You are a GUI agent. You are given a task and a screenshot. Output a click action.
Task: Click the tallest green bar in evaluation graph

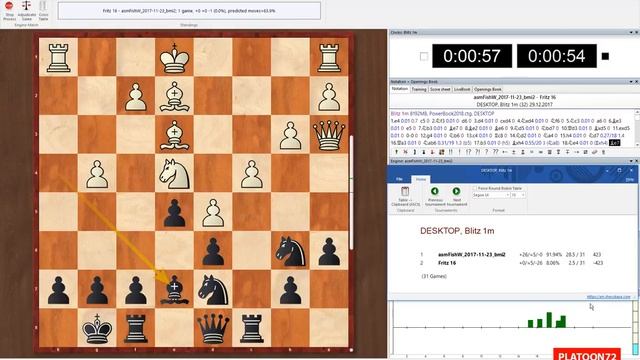(549, 320)
